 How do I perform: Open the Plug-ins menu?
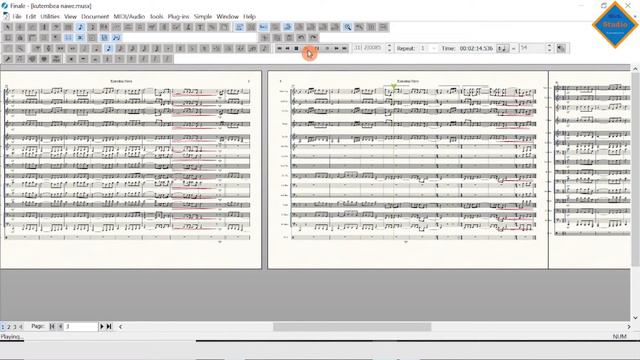click(178, 16)
